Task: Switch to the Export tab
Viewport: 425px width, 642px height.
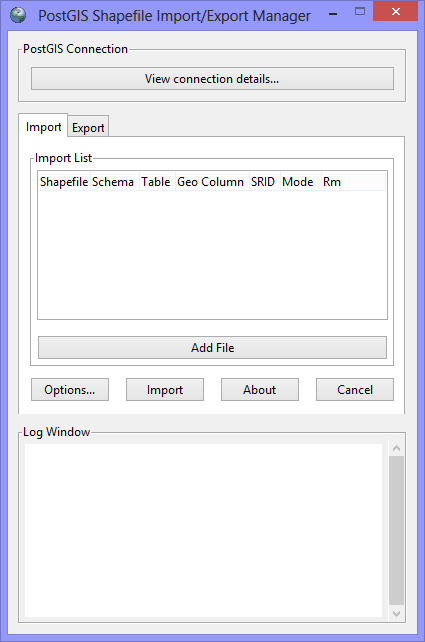Action: [88, 128]
